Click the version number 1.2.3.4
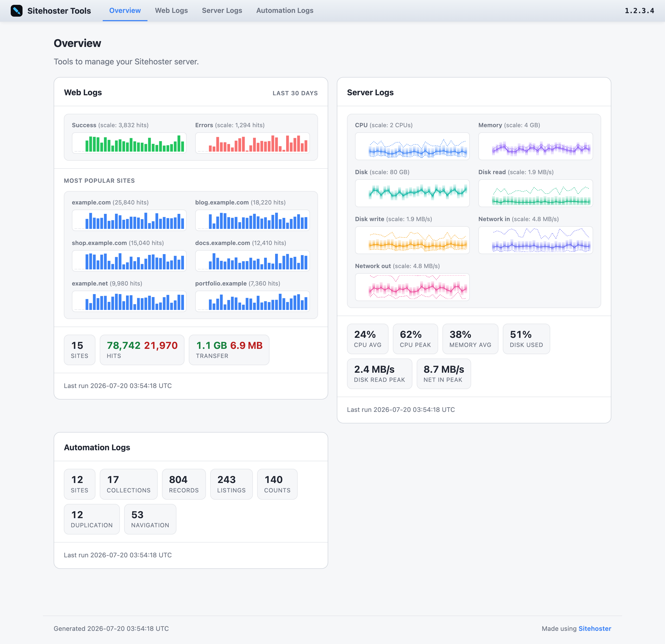The image size is (665, 644). (639, 10)
